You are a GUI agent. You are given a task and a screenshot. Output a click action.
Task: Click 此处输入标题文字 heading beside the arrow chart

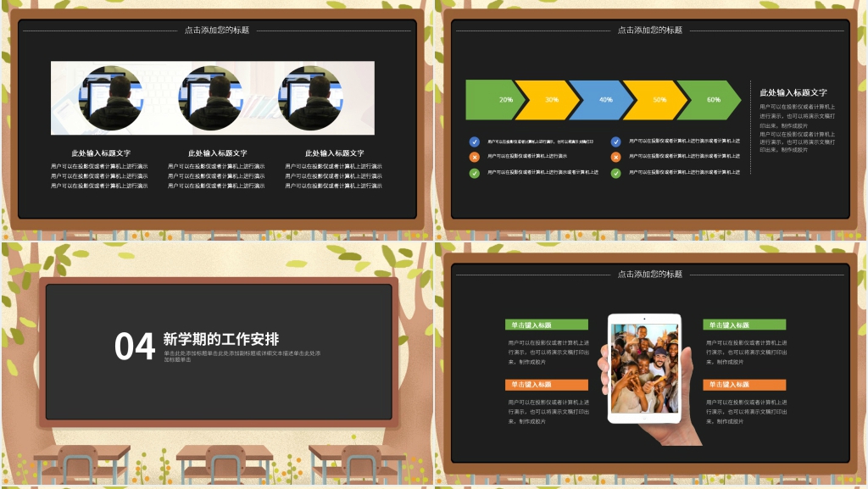[793, 92]
